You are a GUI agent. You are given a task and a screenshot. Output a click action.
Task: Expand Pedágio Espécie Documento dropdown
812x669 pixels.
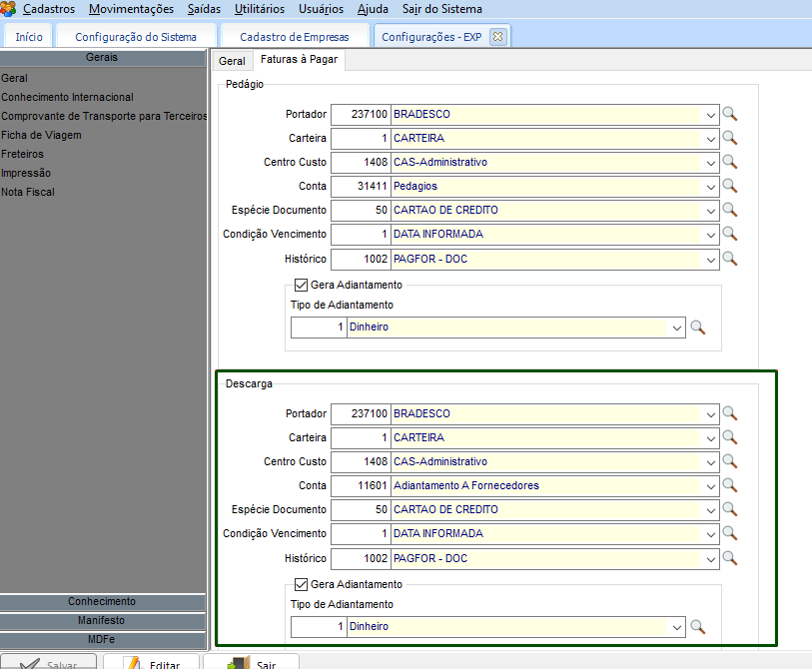pyautogui.click(x=710, y=211)
